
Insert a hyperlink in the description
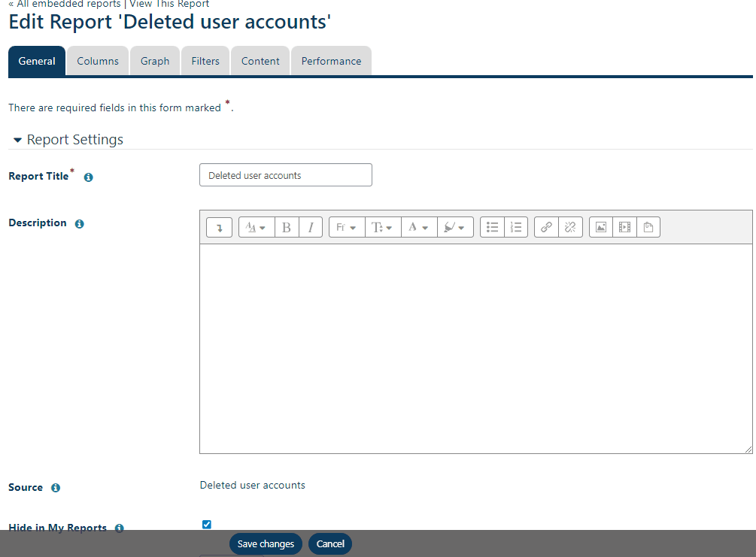[x=545, y=226]
